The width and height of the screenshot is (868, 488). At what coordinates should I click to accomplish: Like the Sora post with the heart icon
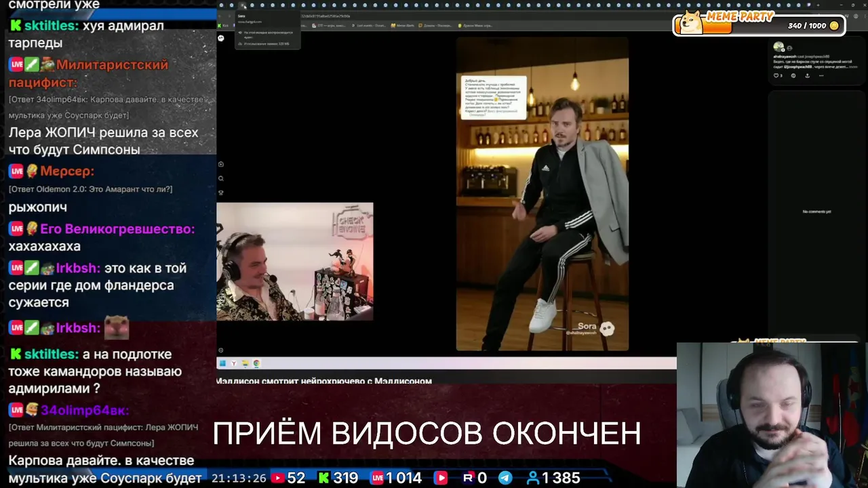tap(776, 75)
